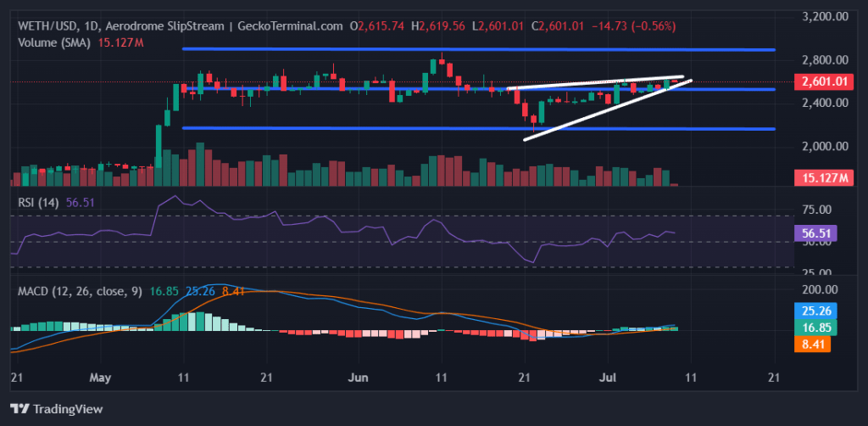Click the blue 25.26 MACD value tag
The width and height of the screenshot is (868, 426).
[x=820, y=311]
